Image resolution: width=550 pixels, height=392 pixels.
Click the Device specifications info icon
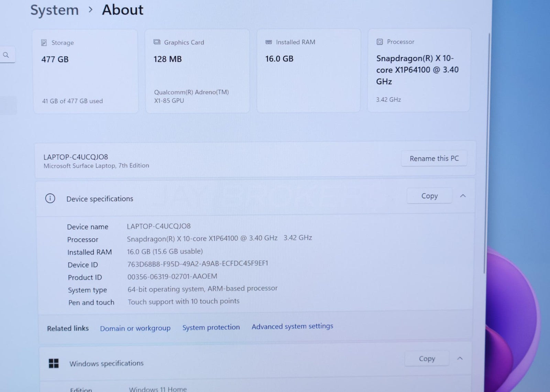50,198
